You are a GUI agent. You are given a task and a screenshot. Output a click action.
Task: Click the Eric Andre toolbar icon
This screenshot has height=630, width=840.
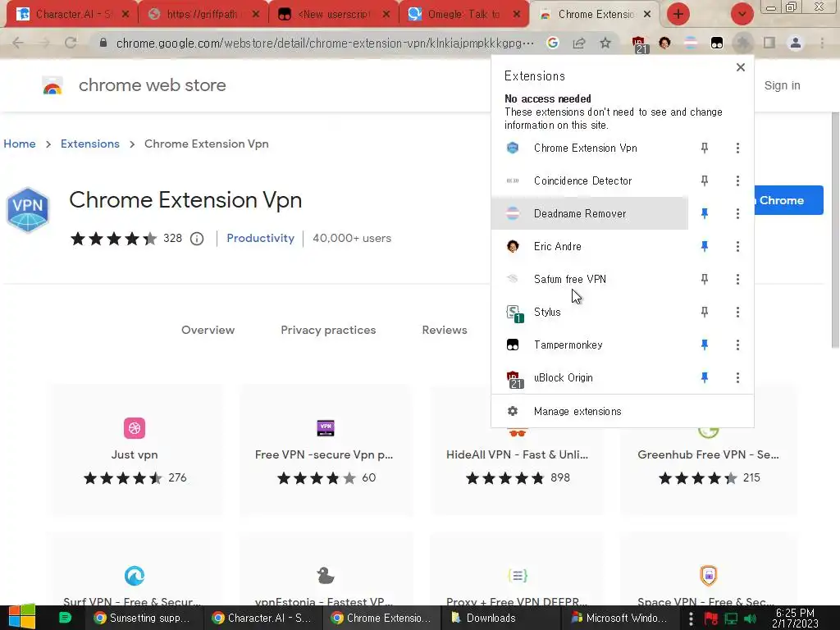[664, 43]
